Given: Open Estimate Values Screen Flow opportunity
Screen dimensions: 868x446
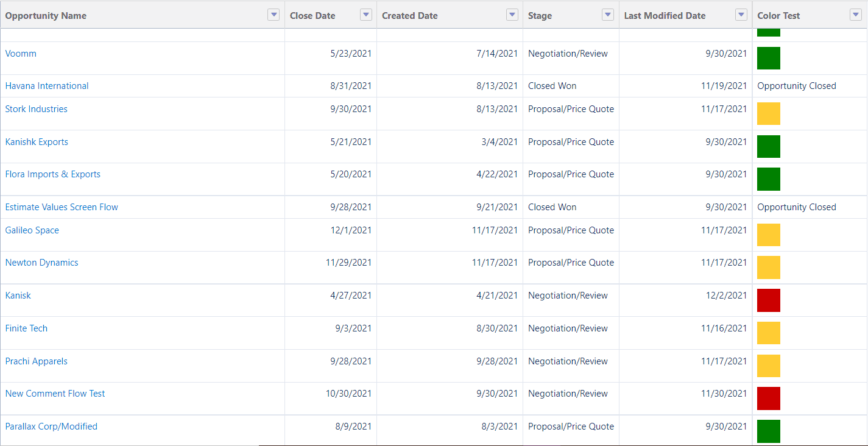Looking at the screenshot, I should (62, 207).
